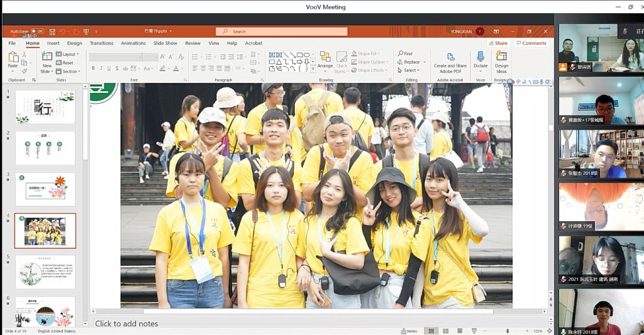Screen dimensions: 644x335
Task: Click the Clear All Formatting icon
Action: pos(181,57)
